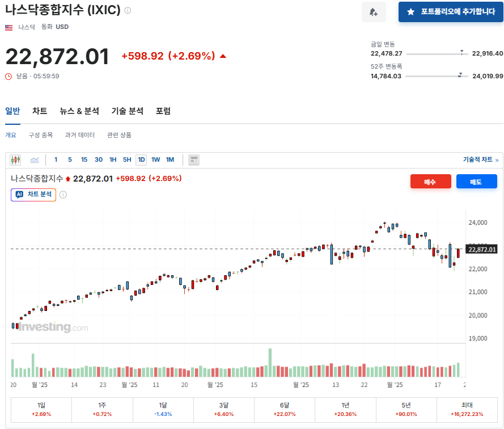The height and width of the screenshot is (429, 504).
Task: Set chart interval to 5 minutes
Action: coord(70,159)
